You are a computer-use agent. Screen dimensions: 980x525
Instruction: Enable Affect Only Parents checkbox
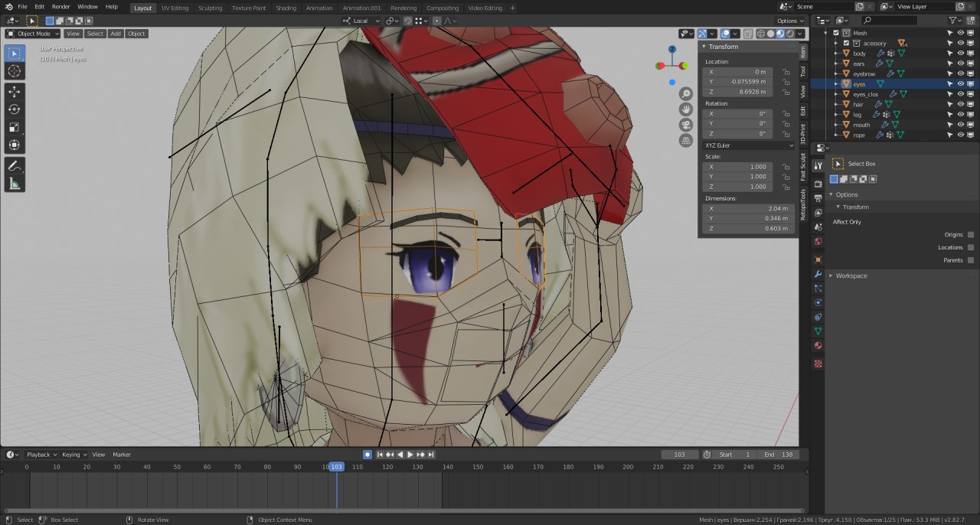[971, 260]
